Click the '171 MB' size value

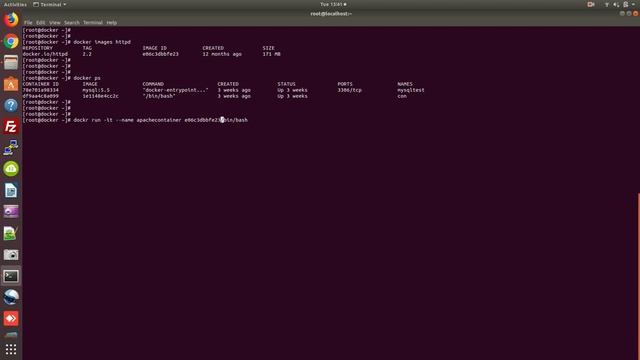pos(271,54)
